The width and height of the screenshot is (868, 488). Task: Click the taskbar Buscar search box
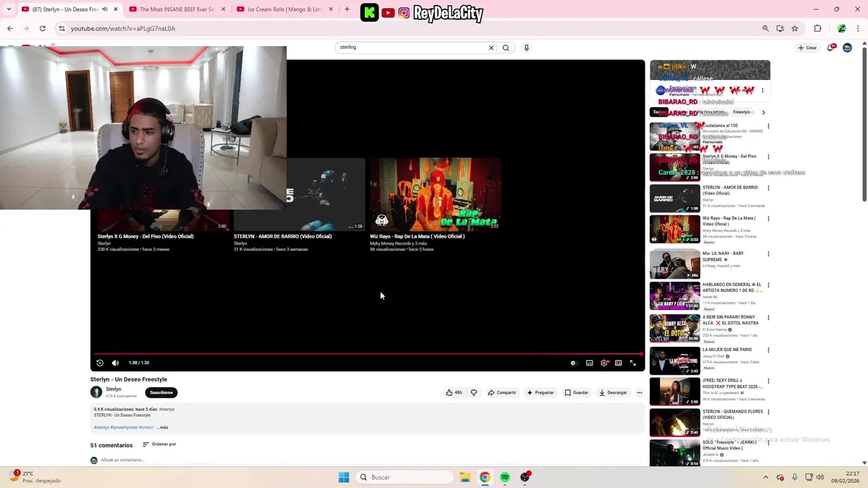pos(404,477)
